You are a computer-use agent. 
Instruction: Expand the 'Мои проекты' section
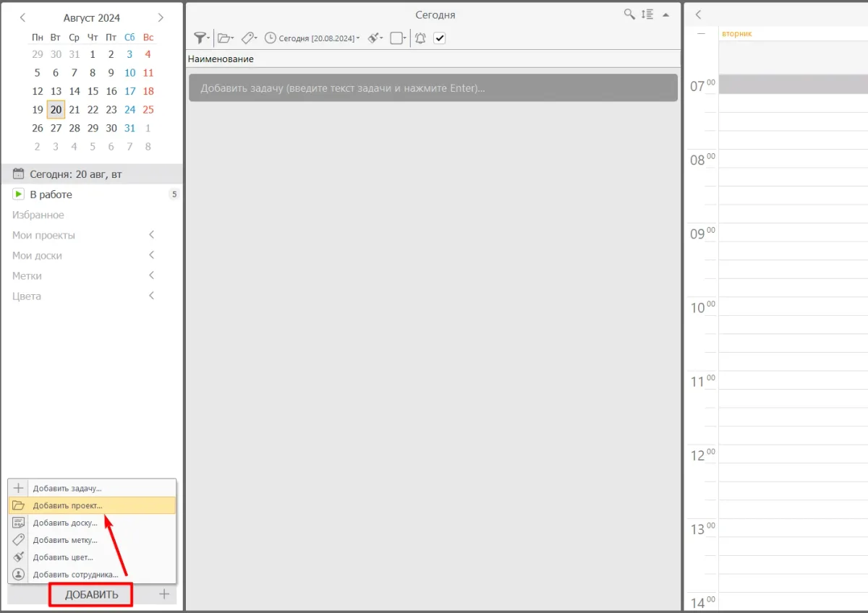[151, 235]
